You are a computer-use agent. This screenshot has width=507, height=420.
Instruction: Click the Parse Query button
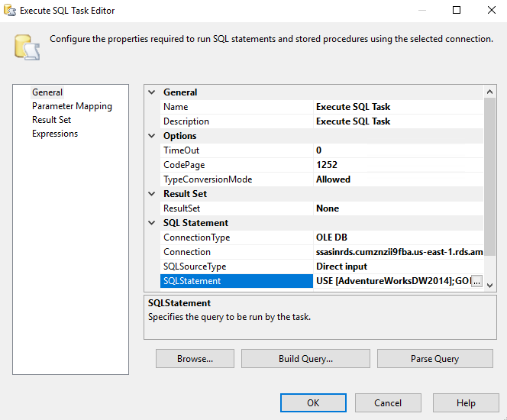click(435, 359)
